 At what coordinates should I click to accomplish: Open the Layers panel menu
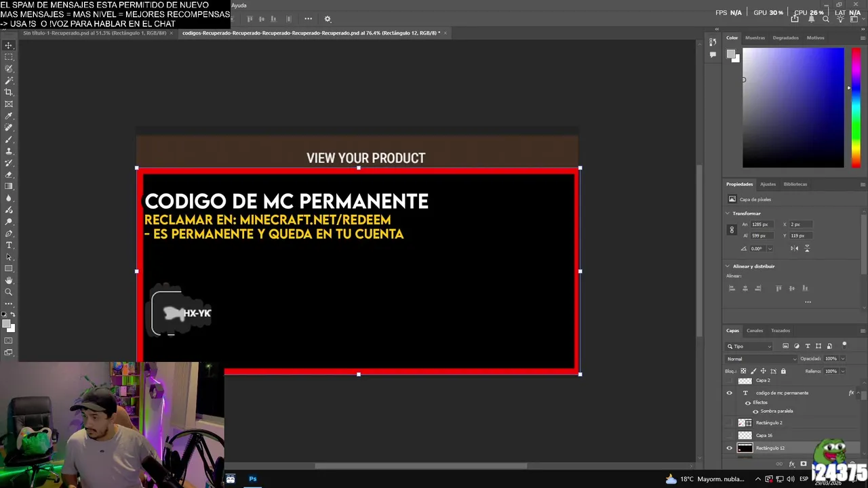863,331
